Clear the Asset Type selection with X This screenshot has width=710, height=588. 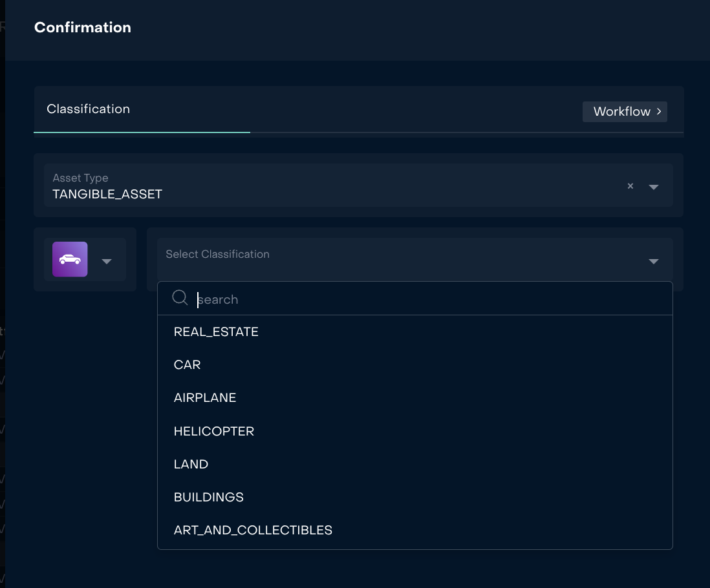point(630,186)
